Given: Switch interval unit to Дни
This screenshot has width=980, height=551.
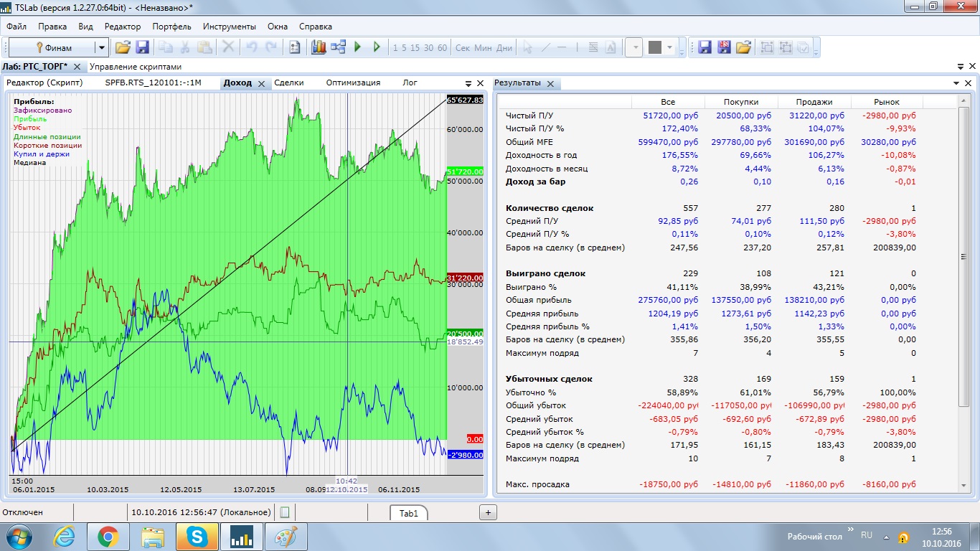Looking at the screenshot, I should 504,48.
